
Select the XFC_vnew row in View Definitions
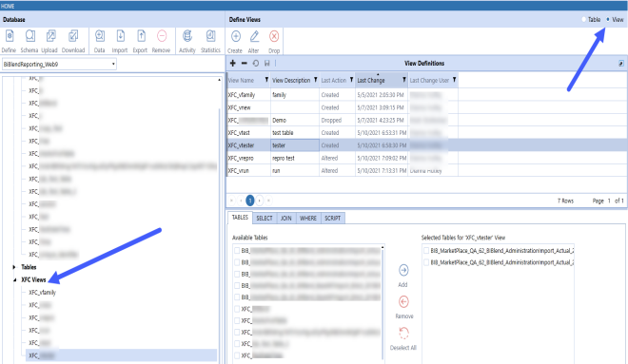(427, 107)
